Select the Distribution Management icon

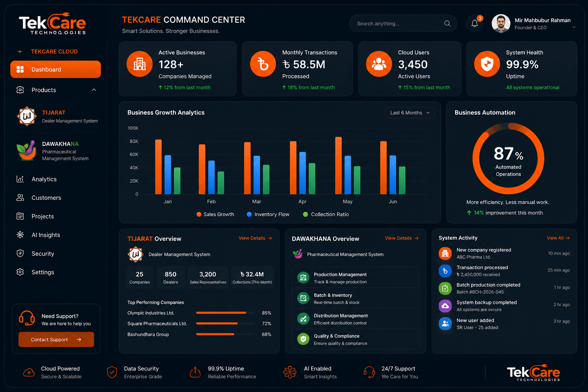point(303,318)
